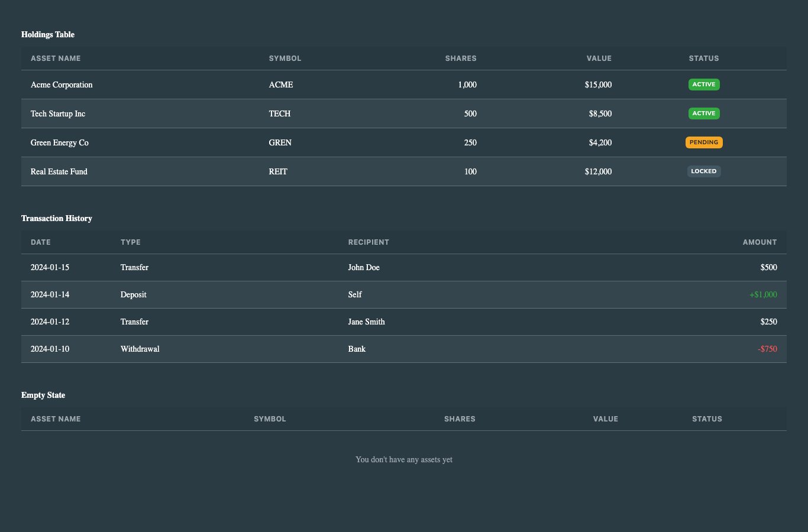
Task: Click the Withdrawal transaction type
Action: (x=140, y=349)
